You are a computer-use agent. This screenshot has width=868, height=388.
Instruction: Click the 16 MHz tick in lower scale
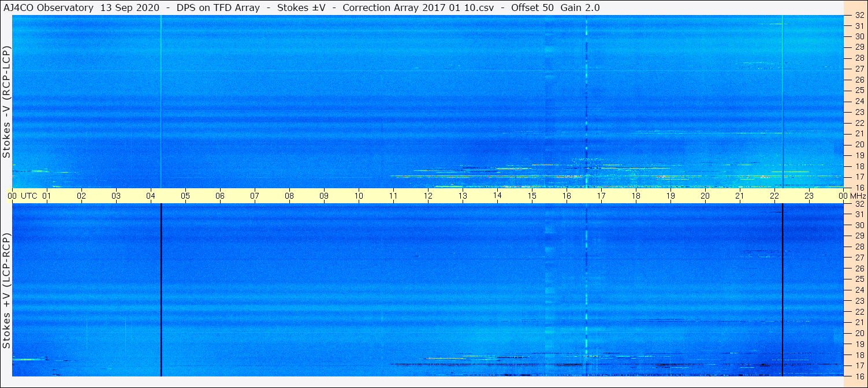tap(859, 376)
